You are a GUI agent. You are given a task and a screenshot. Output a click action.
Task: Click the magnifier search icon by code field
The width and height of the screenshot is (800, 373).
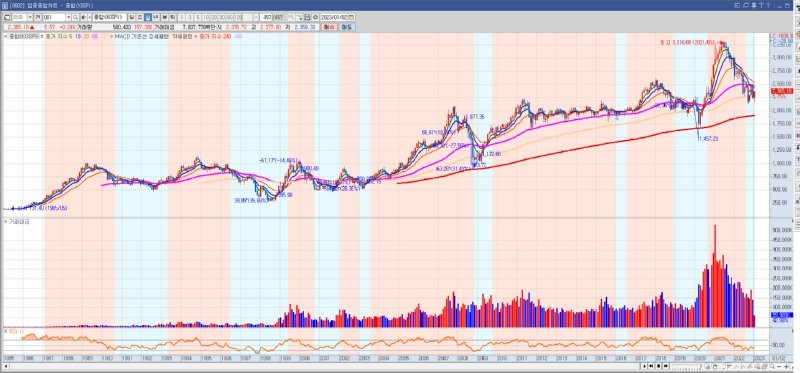tap(76, 17)
